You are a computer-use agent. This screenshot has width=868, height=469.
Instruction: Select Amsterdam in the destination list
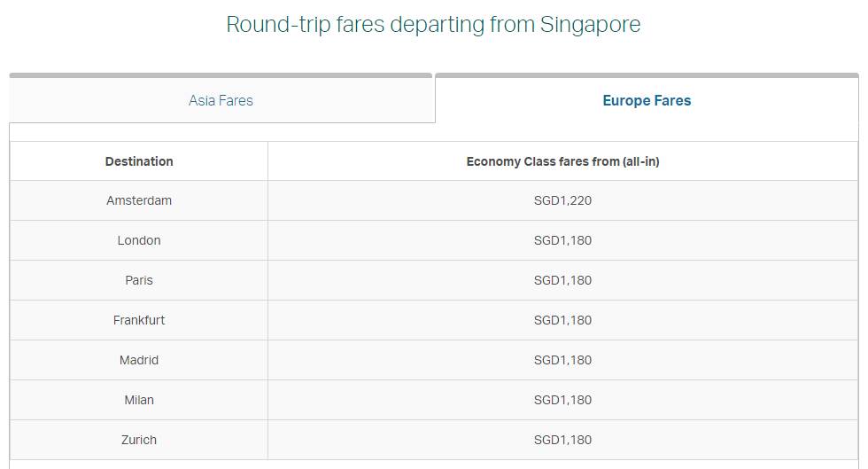(139, 200)
